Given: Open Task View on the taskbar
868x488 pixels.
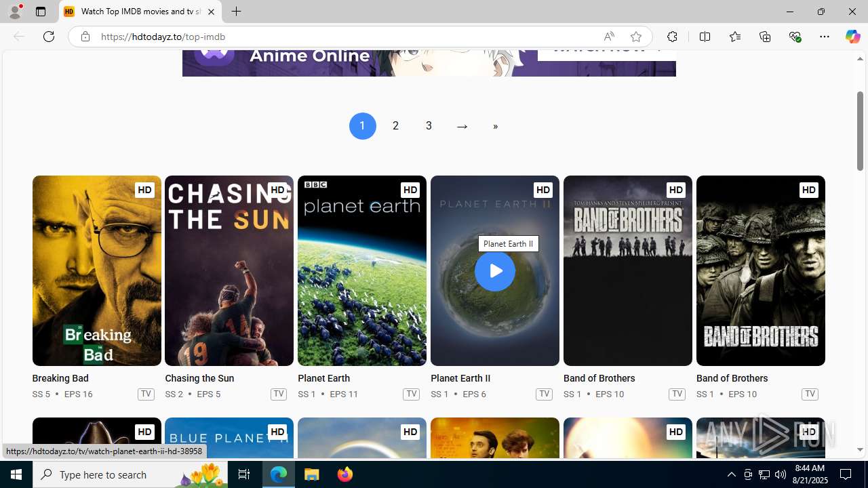Looking at the screenshot, I should click(244, 474).
